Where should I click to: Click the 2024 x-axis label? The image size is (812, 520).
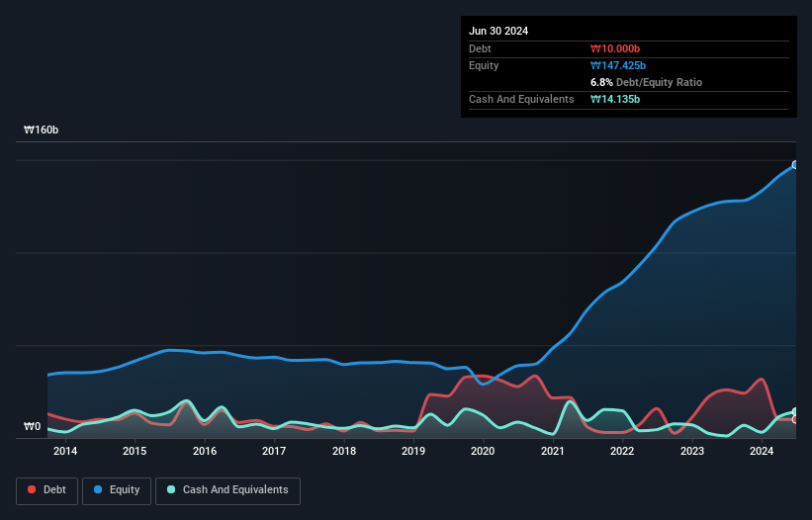click(x=762, y=451)
